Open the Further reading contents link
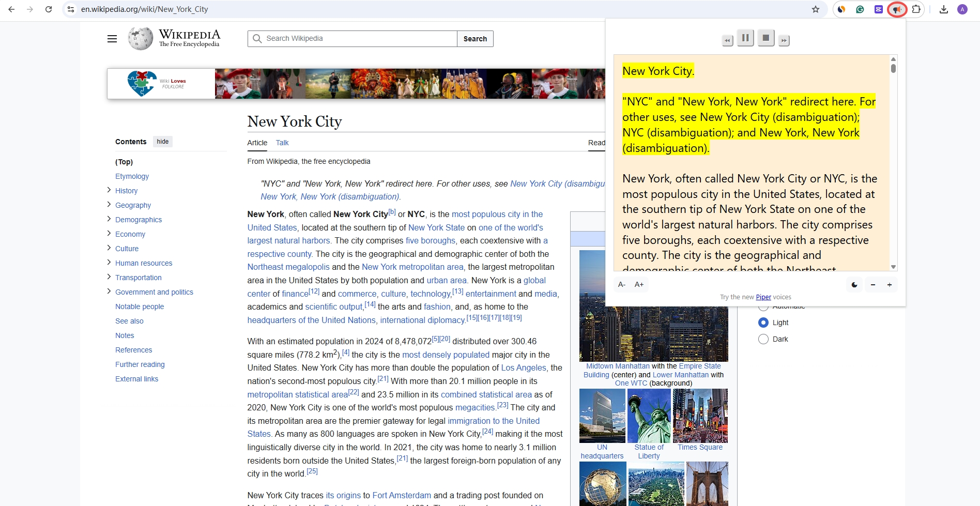 tap(140, 364)
